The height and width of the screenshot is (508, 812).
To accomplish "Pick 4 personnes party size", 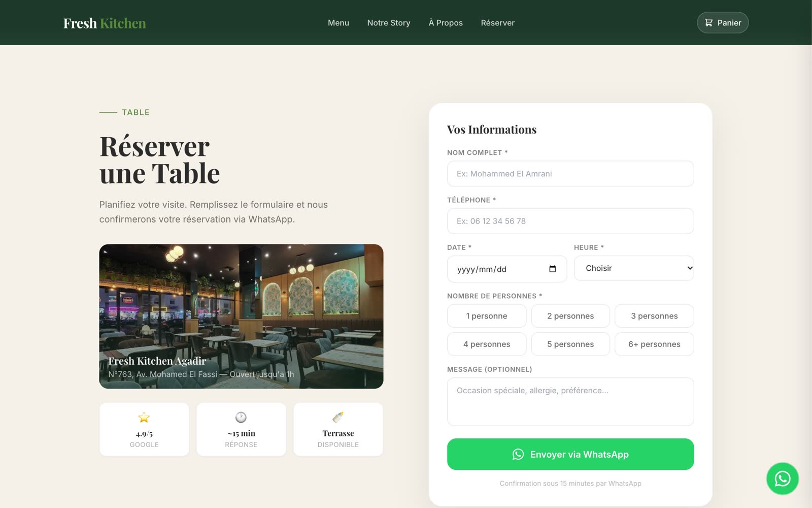I will [487, 344].
